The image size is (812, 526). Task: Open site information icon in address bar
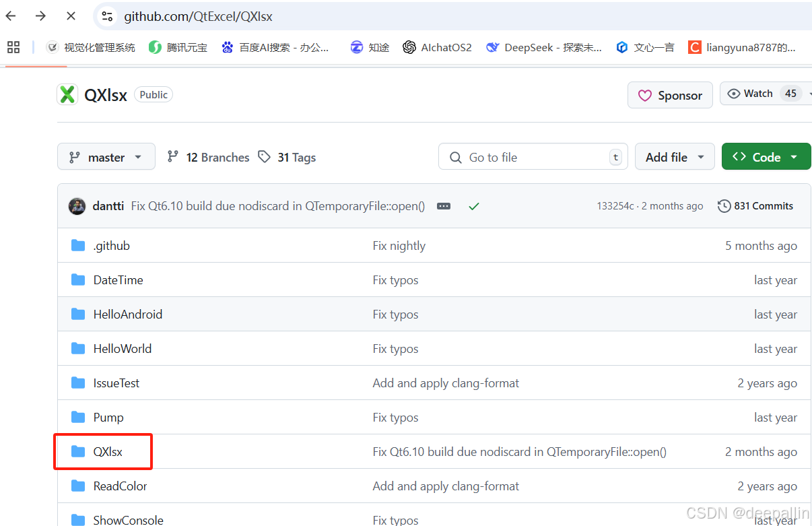(x=107, y=16)
